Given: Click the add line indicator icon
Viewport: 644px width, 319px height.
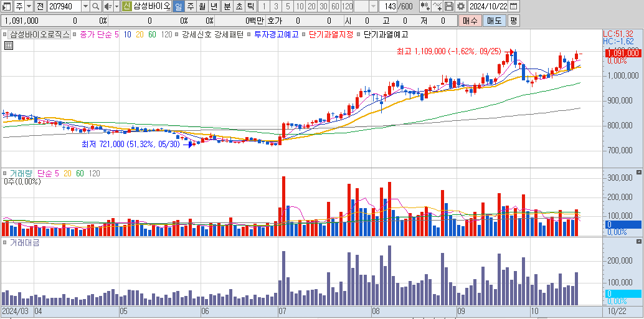Looking at the screenshot, I should (x=438, y=6).
